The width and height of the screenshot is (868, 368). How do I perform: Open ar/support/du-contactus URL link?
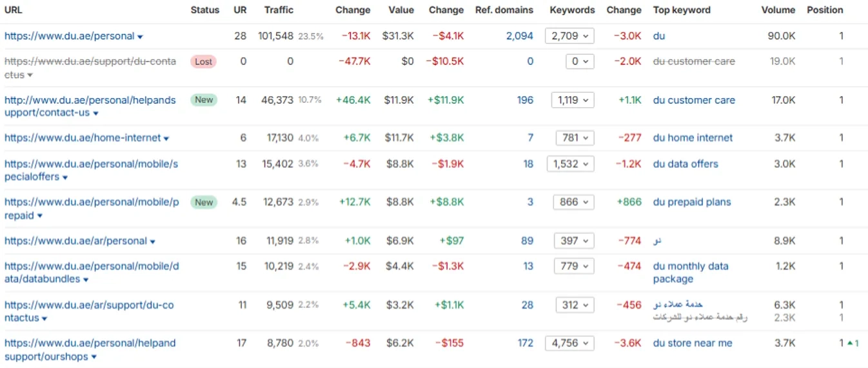pyautogui.click(x=89, y=311)
